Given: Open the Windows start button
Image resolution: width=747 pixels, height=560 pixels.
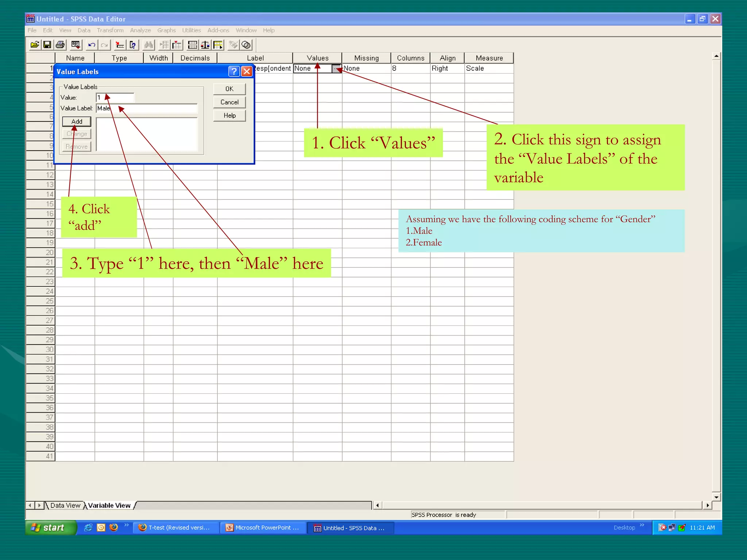Looking at the screenshot, I should click(50, 528).
